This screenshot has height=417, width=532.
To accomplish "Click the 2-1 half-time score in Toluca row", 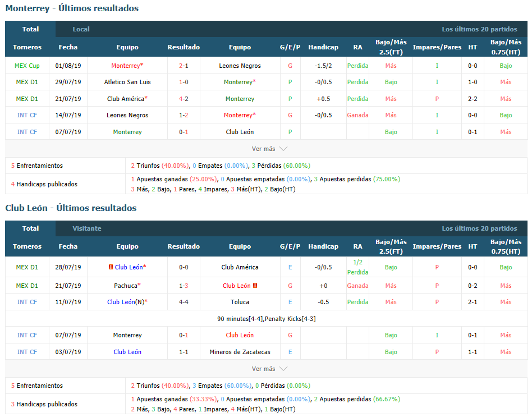I will tap(473, 302).
